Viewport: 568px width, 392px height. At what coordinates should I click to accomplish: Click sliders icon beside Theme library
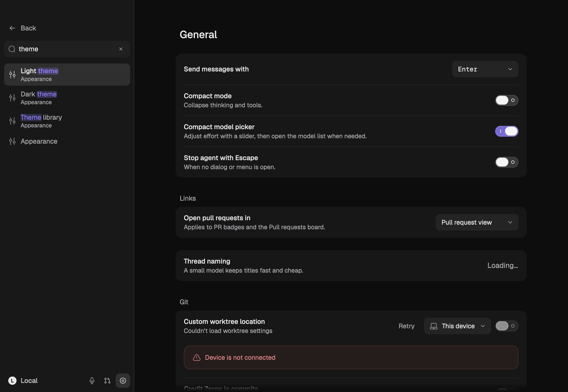(x=12, y=121)
